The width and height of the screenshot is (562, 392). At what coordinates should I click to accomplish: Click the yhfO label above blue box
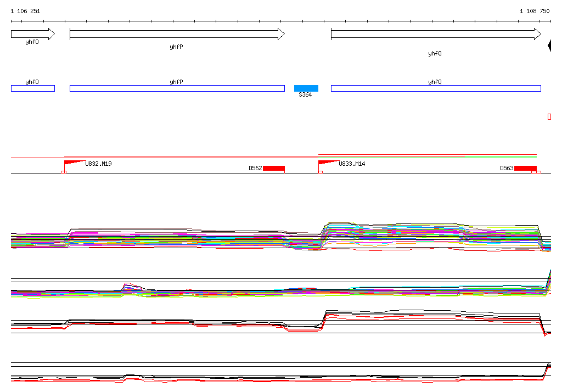coord(32,82)
